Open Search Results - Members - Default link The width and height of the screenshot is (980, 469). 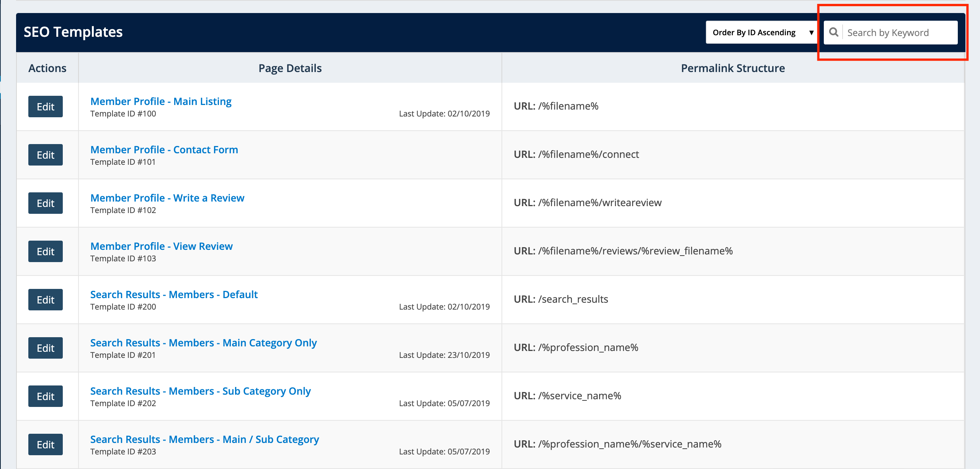point(174,295)
